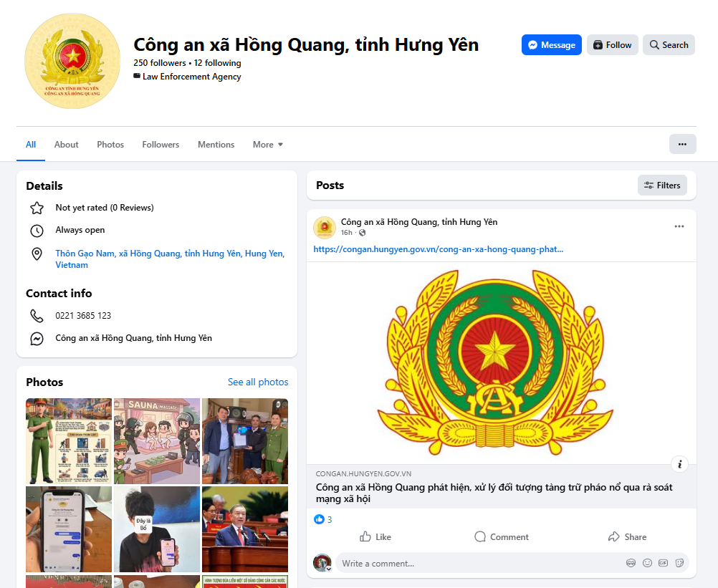Open page options three-dot button
718x588 pixels.
pyautogui.click(x=682, y=144)
